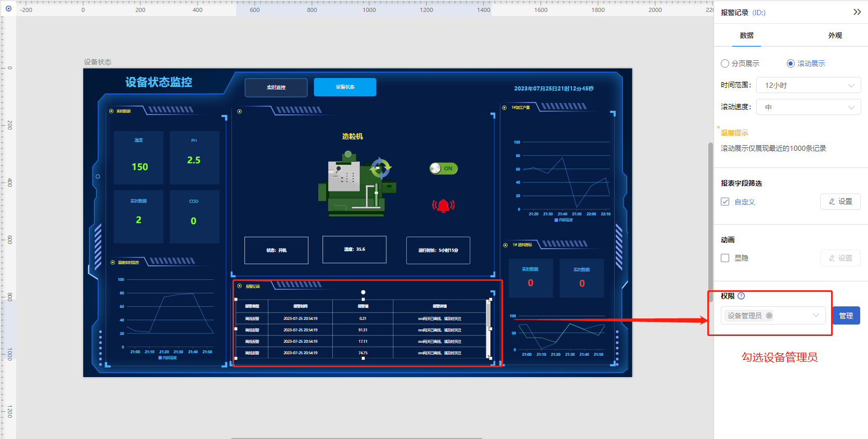Click the 2023年07月25日 date-time text
This screenshot has height=439, width=868.
click(x=554, y=88)
